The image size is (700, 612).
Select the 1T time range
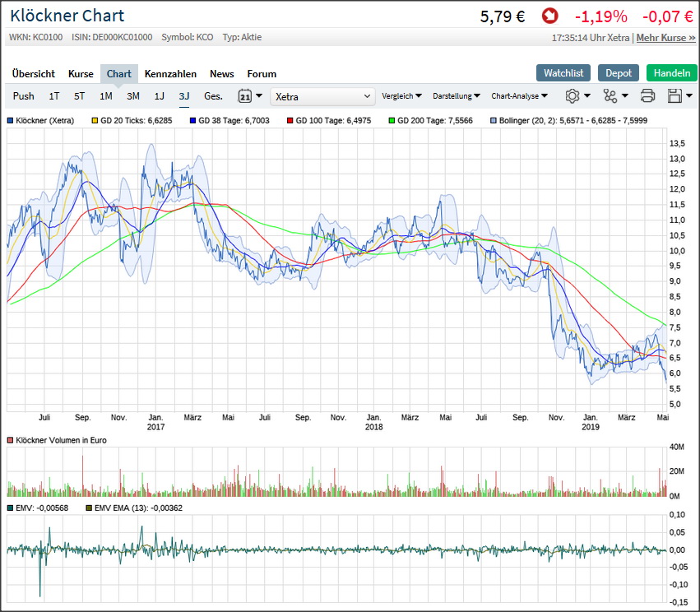coord(54,96)
